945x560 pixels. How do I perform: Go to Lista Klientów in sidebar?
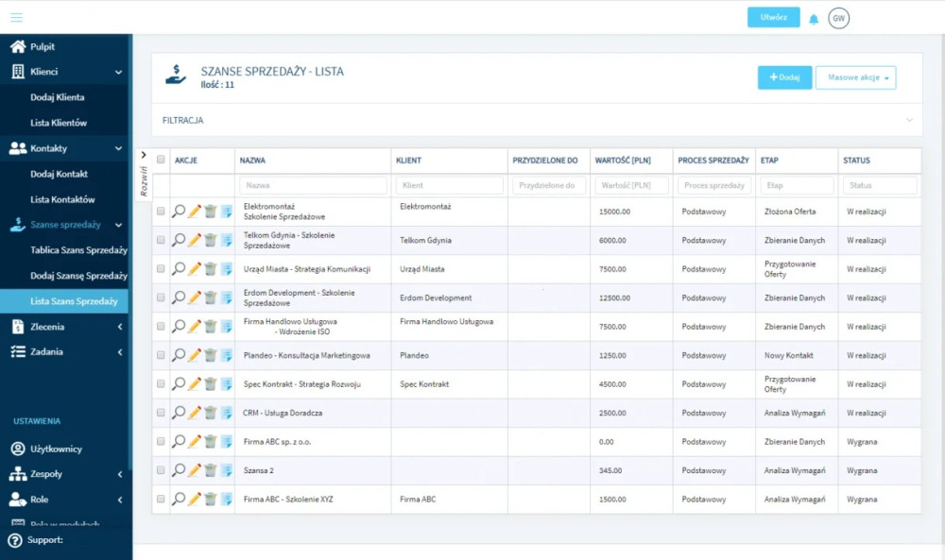[59, 123]
